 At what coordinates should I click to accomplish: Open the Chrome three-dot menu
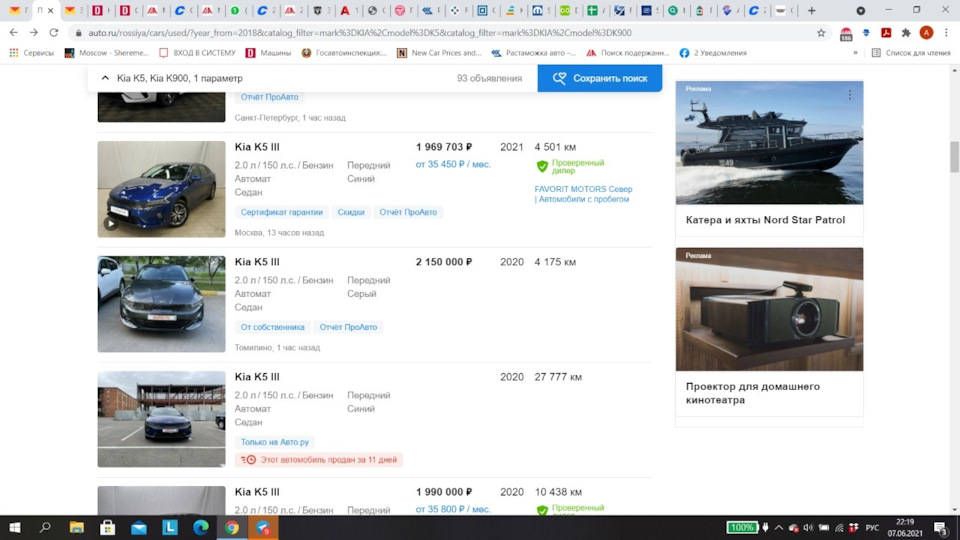point(946,33)
